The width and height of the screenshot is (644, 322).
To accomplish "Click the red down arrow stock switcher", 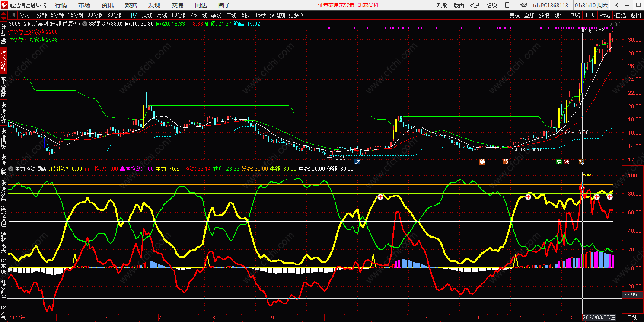I will (3, 18).
